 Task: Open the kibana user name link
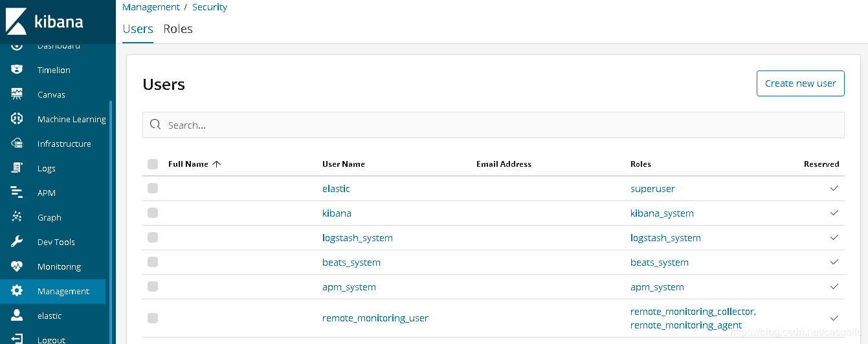coord(337,213)
